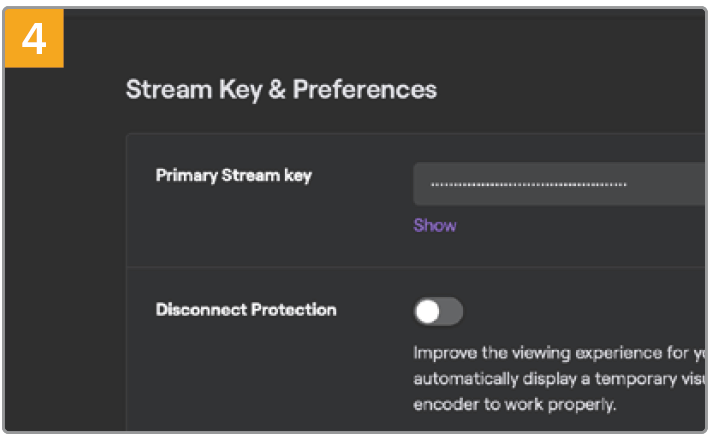The height and width of the screenshot is (437, 709).
Task: Toggle the Disconnect Protection switch
Action: pyautogui.click(x=438, y=312)
